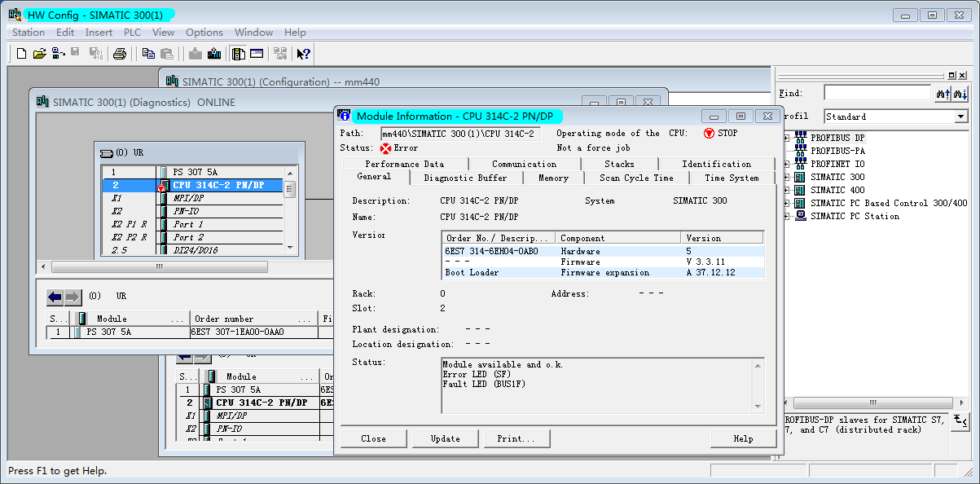Select PS 307 5A row in Diagnostics rack
The height and width of the screenshot is (484, 980).
(191, 172)
